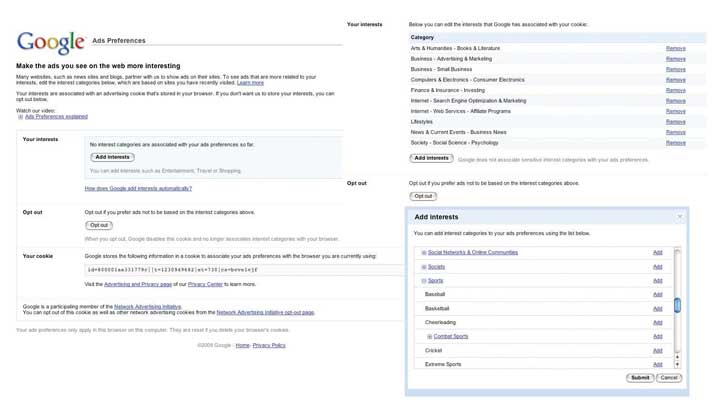Remove Business - Advertising & Marketing category
Image resolution: width=720 pixels, height=409 pixels.
675,59
